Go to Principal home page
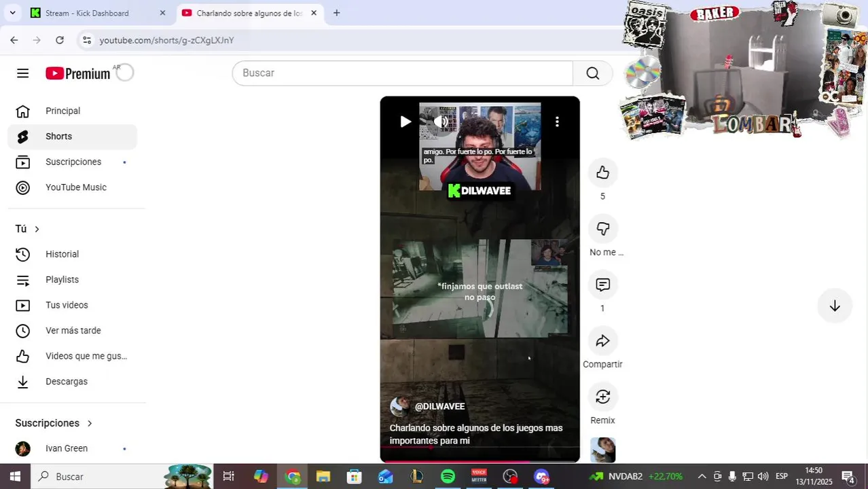 tap(73, 111)
